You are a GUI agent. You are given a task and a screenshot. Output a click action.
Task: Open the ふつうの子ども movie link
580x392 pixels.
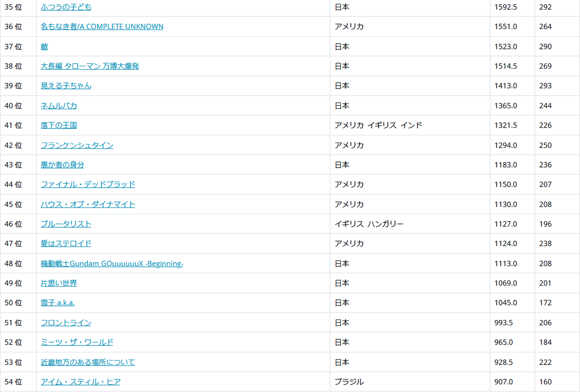(66, 7)
